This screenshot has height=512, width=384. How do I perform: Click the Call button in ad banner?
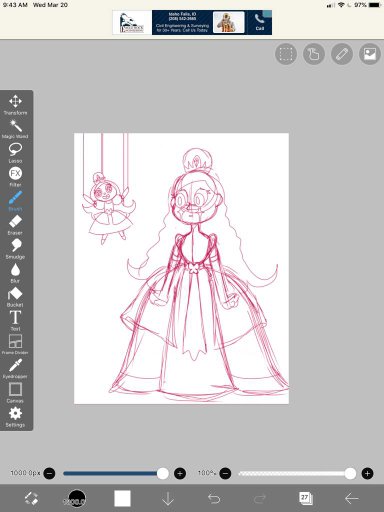(260, 22)
